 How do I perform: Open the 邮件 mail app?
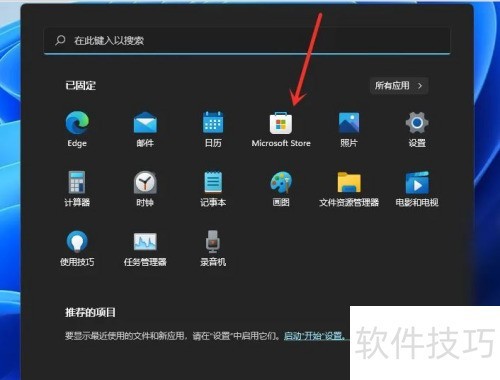click(x=145, y=123)
